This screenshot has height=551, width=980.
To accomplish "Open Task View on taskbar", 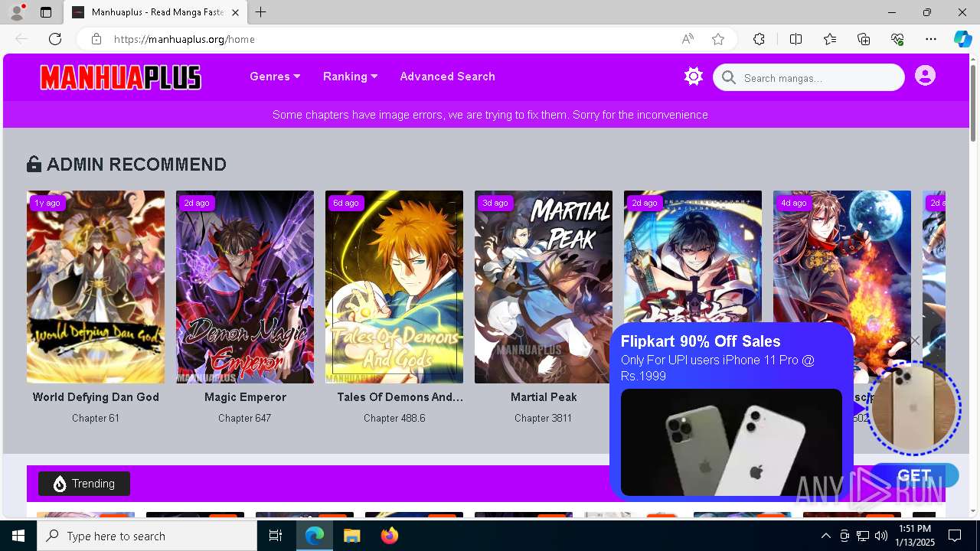I will 276,536.
